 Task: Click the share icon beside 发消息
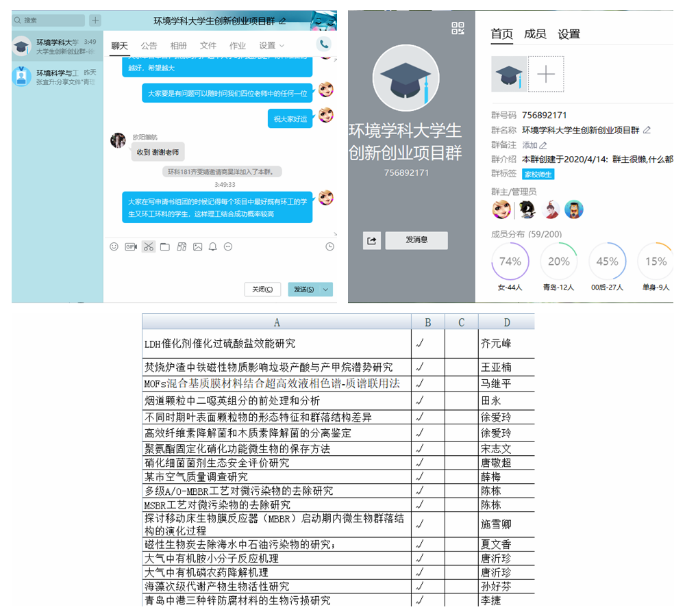click(372, 240)
